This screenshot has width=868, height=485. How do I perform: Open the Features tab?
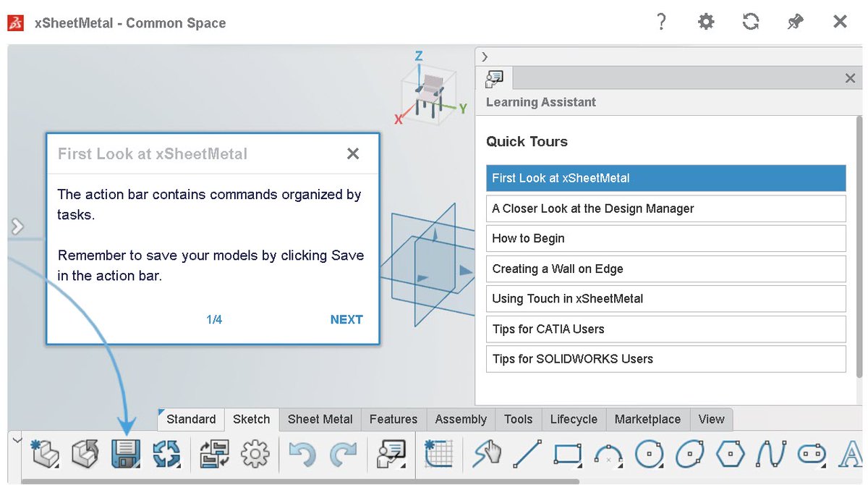pos(393,419)
